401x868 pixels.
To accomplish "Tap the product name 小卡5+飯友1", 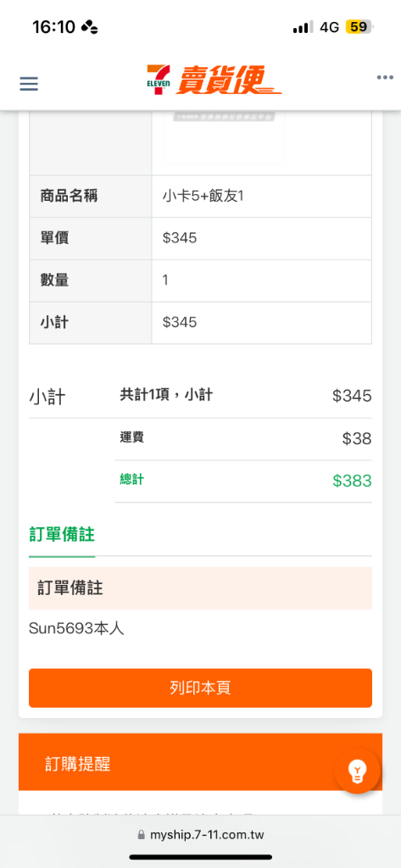I will coord(203,196).
